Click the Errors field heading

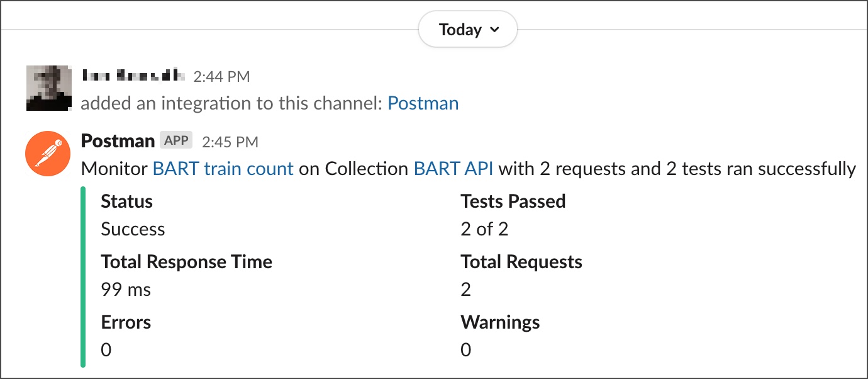tap(126, 322)
